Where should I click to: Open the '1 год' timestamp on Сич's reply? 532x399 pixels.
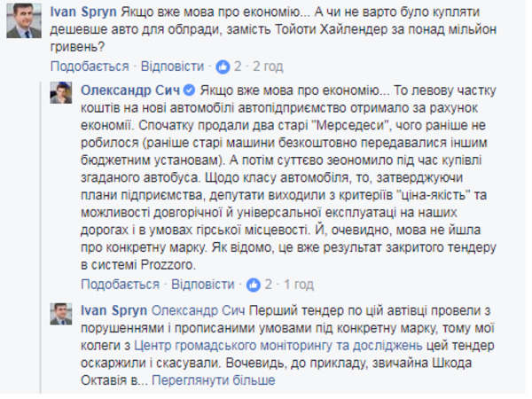pyautogui.click(x=299, y=285)
